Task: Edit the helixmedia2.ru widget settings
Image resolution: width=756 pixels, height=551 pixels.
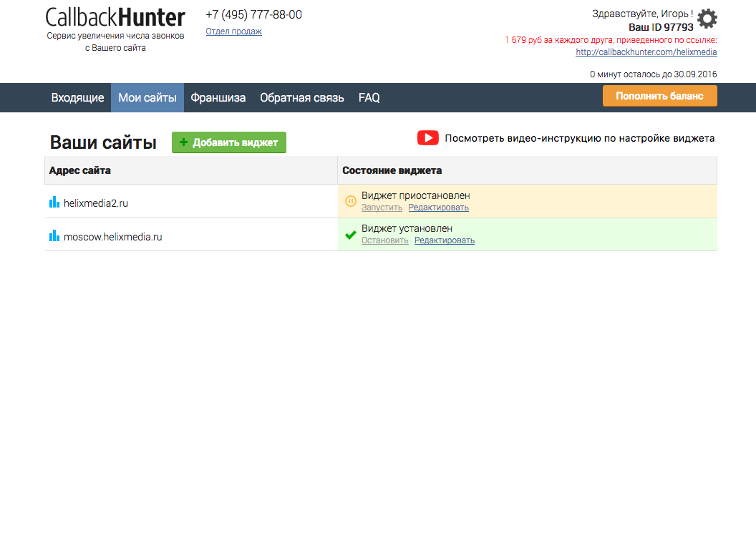Action: tap(438, 208)
